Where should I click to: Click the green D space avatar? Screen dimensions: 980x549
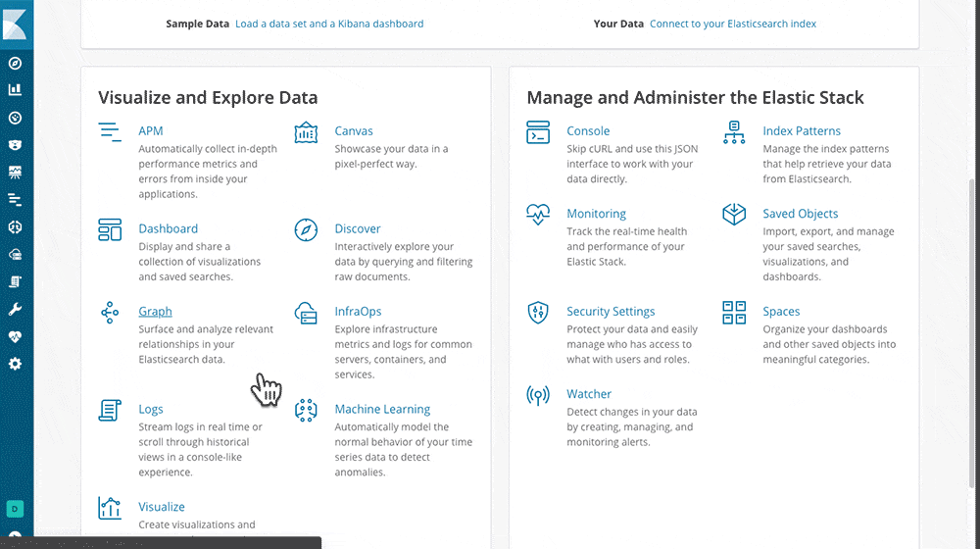(x=15, y=509)
